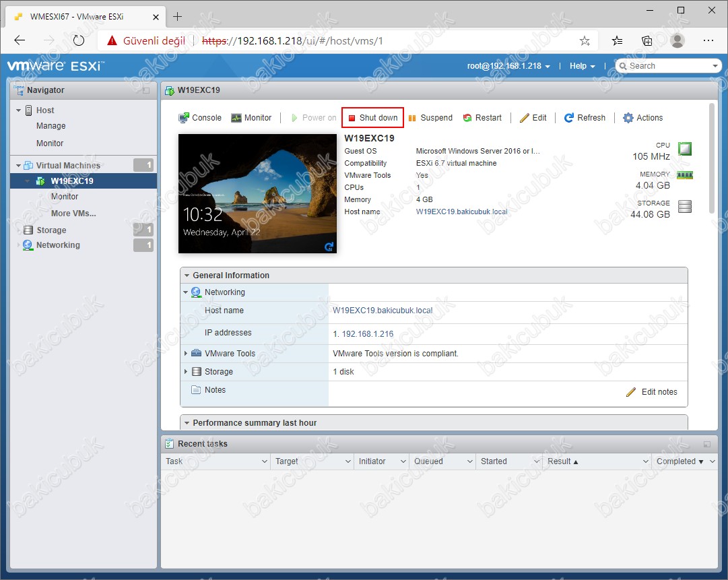This screenshot has width=728, height=580.
Task: Click Shut down for W19EXC19
Action: 372,118
